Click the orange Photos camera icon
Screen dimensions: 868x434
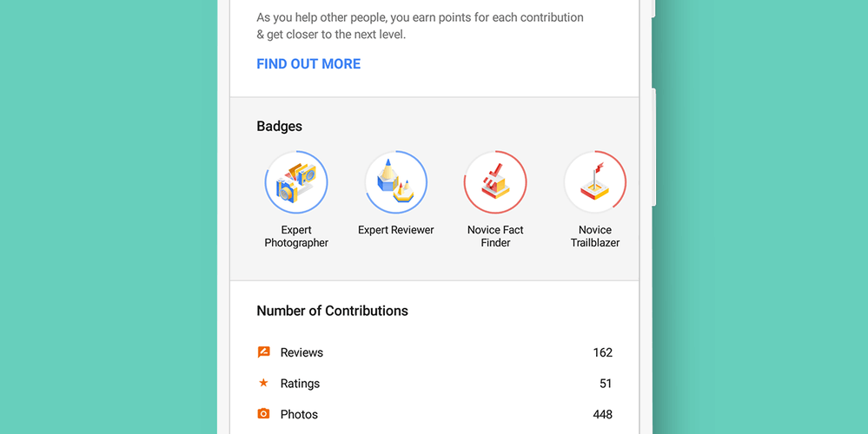click(264, 414)
